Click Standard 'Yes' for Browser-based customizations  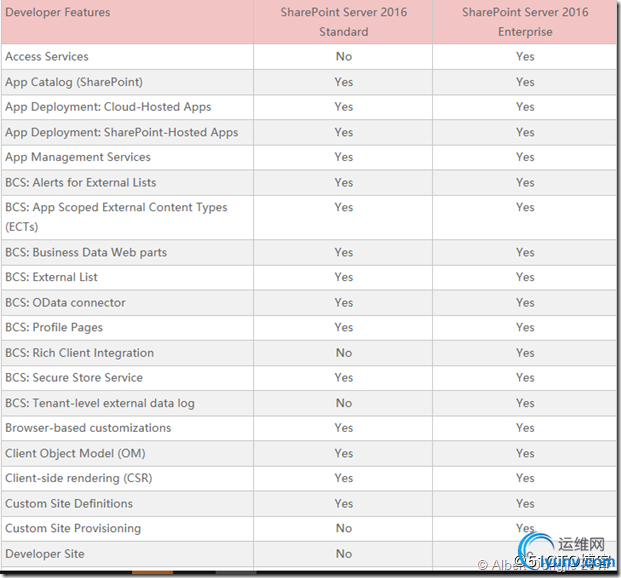point(343,428)
